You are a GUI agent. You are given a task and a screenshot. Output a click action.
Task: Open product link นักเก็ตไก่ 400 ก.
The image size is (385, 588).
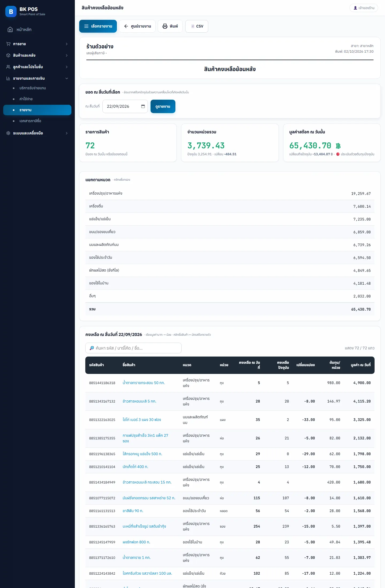coord(135,467)
